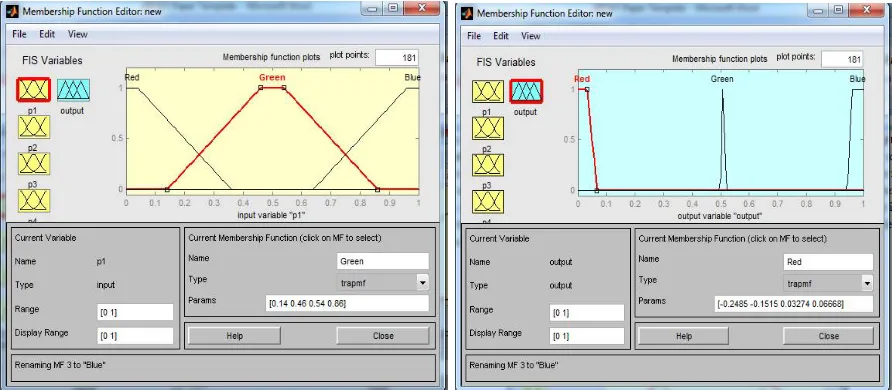Click the Name field containing Red
This screenshot has width=892, height=390.
pos(828,262)
